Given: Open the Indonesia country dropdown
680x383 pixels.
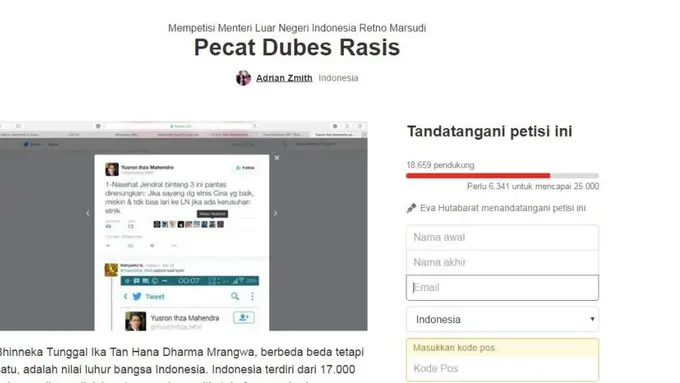Looking at the screenshot, I should click(502, 320).
